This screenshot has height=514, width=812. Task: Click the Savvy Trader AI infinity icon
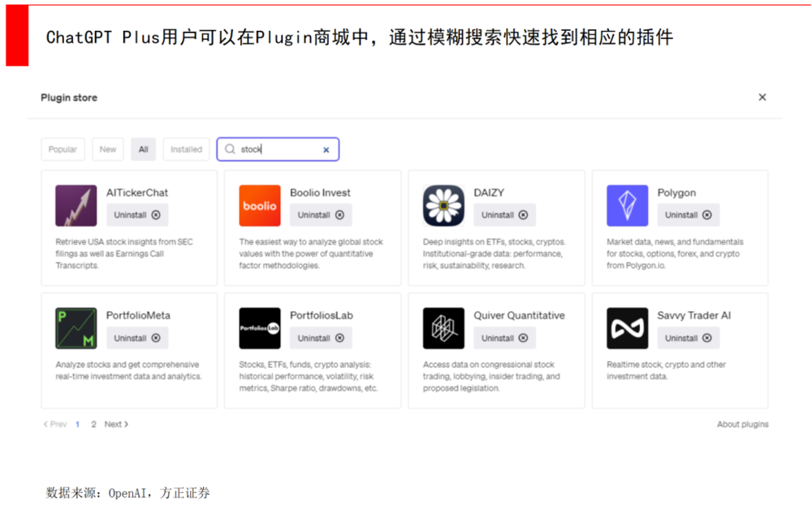tap(626, 328)
